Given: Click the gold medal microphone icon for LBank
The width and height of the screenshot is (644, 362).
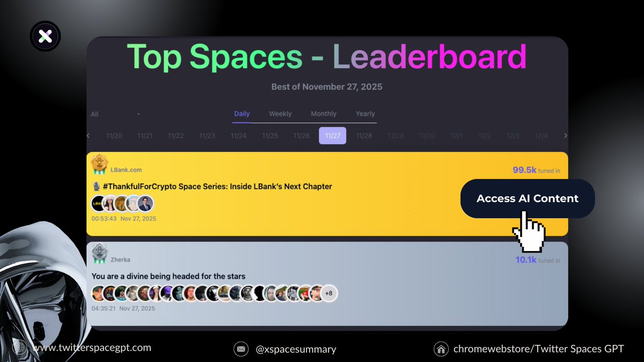Looking at the screenshot, I should [100, 165].
